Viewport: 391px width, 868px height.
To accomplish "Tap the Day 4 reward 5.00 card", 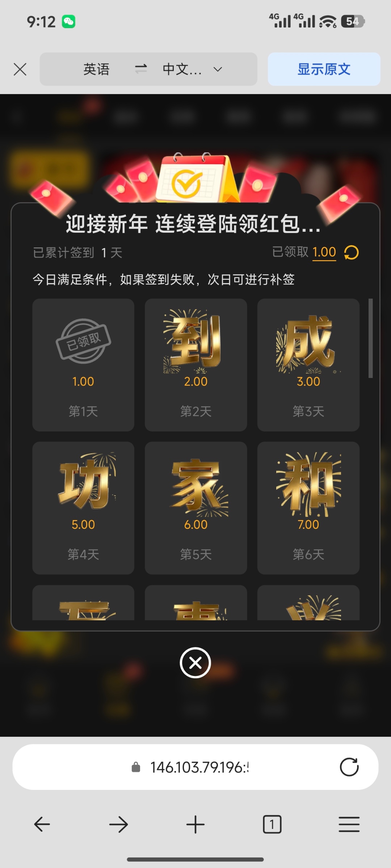I will pos(83,508).
